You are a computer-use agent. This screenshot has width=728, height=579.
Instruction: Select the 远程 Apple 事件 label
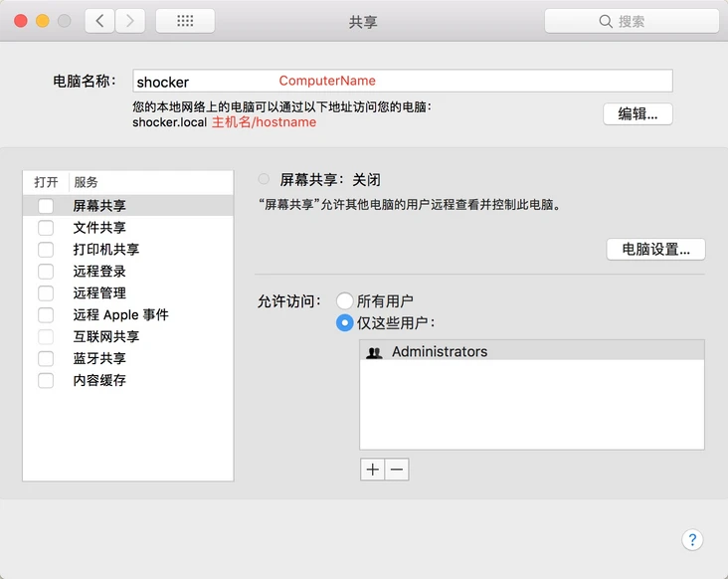point(120,314)
